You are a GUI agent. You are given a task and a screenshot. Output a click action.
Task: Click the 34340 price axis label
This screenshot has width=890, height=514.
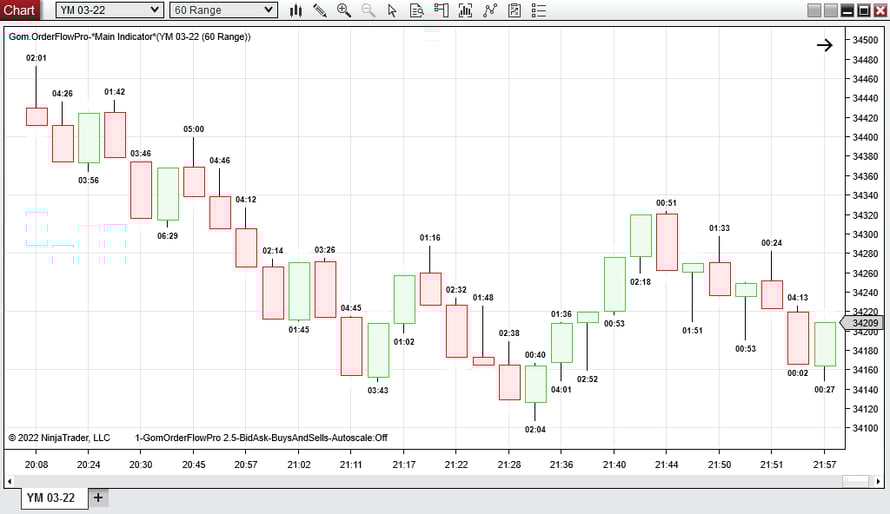(865, 195)
